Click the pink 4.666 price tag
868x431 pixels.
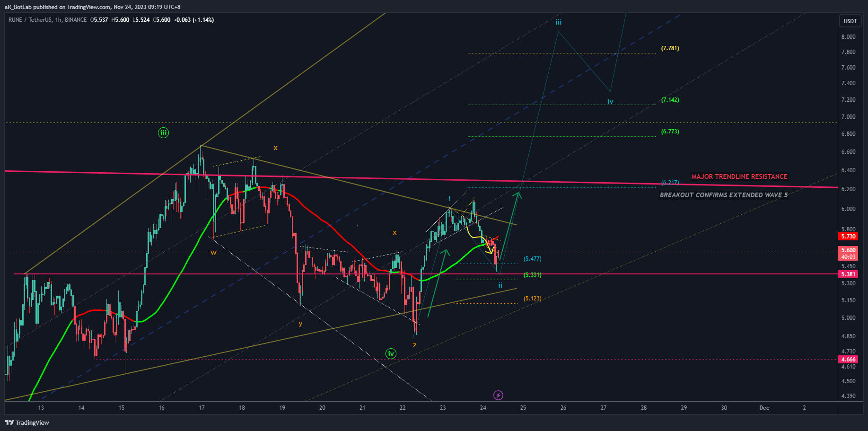point(848,360)
